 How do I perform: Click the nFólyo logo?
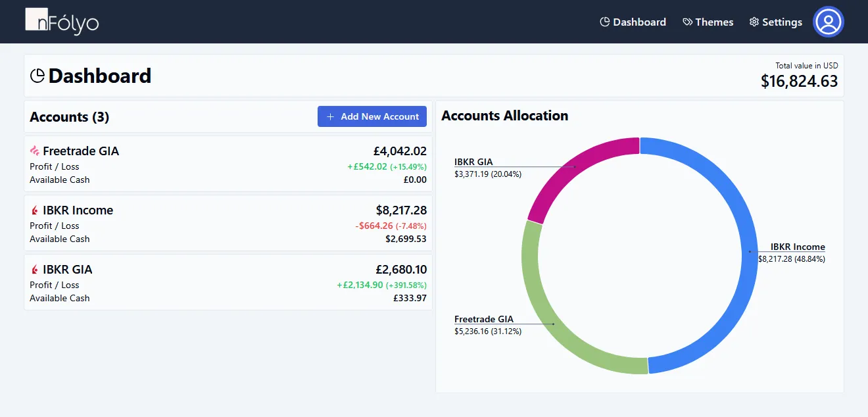[62, 22]
